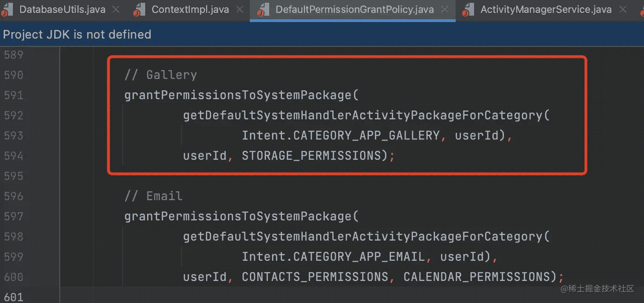Click CALENDAR_PERMISSIONS on line 600

pos(476,277)
